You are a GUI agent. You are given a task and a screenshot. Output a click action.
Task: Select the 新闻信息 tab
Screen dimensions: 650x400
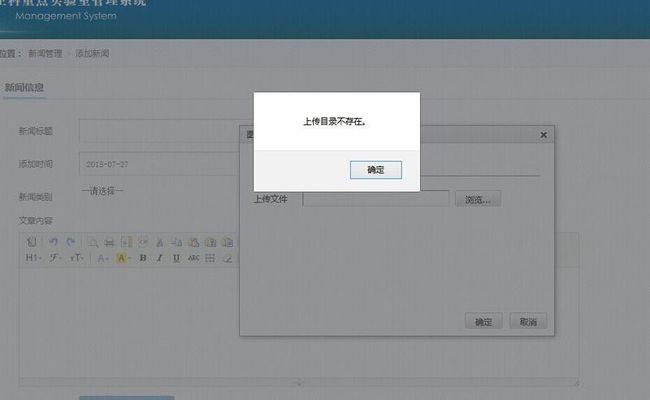click(x=24, y=87)
